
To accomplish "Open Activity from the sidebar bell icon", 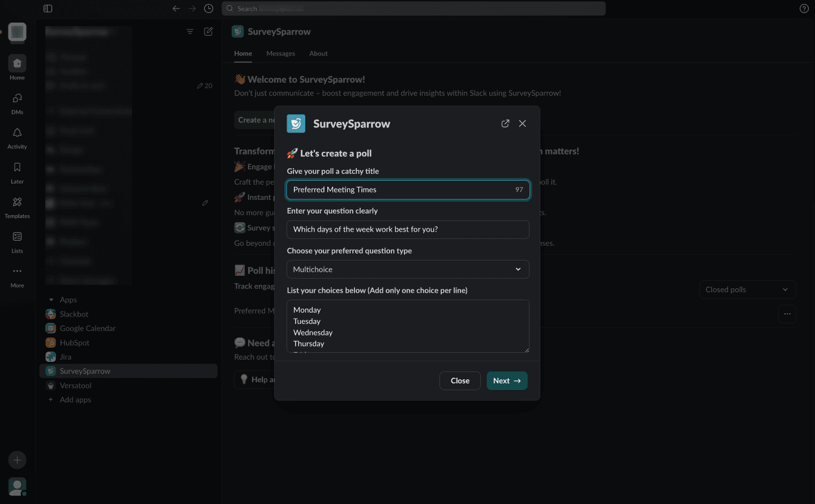I will point(17,138).
